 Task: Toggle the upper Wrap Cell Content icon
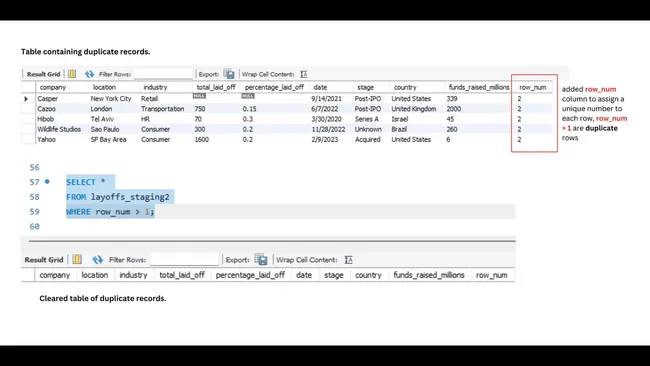303,74
